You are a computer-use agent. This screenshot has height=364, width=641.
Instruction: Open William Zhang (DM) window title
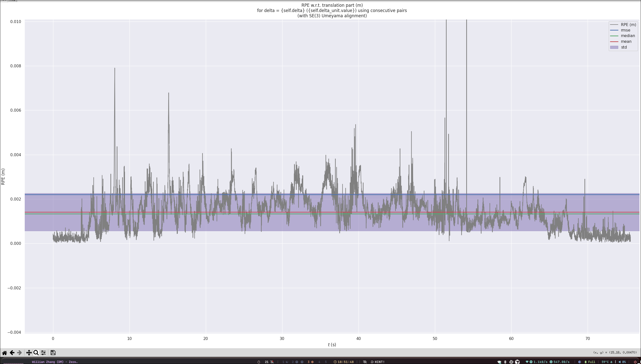55,362
